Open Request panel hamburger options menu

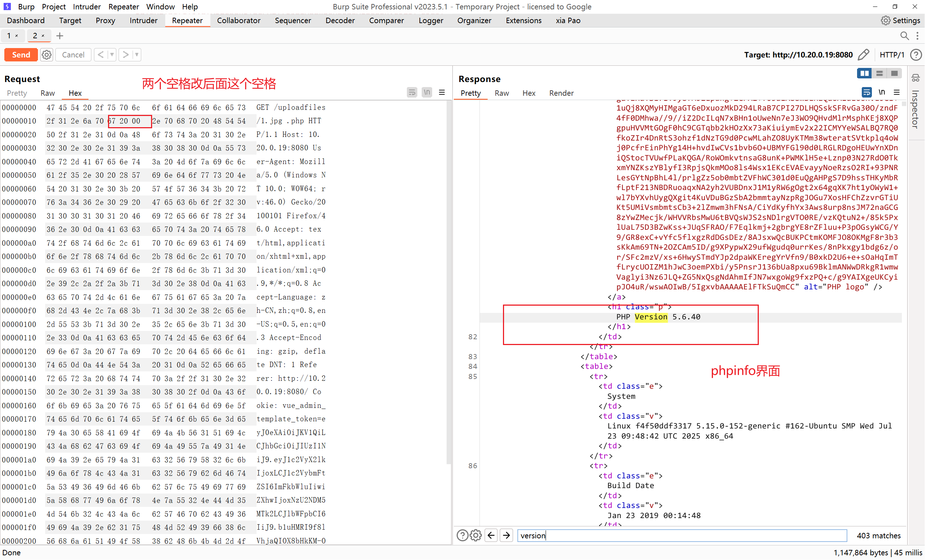[442, 92]
